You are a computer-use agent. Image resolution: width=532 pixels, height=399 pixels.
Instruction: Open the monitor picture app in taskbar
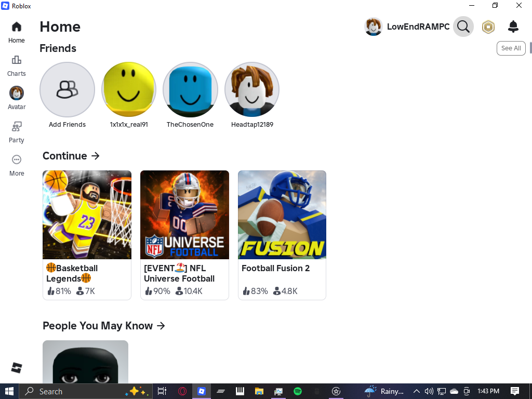[x=278, y=391]
